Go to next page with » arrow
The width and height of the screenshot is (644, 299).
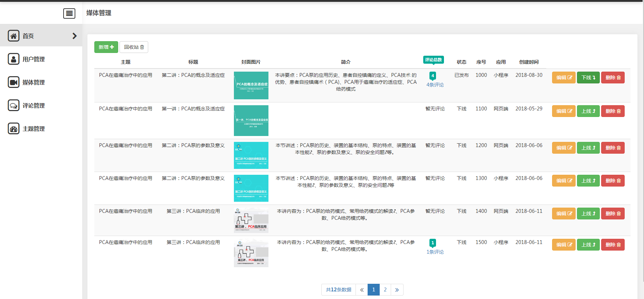pos(397,290)
